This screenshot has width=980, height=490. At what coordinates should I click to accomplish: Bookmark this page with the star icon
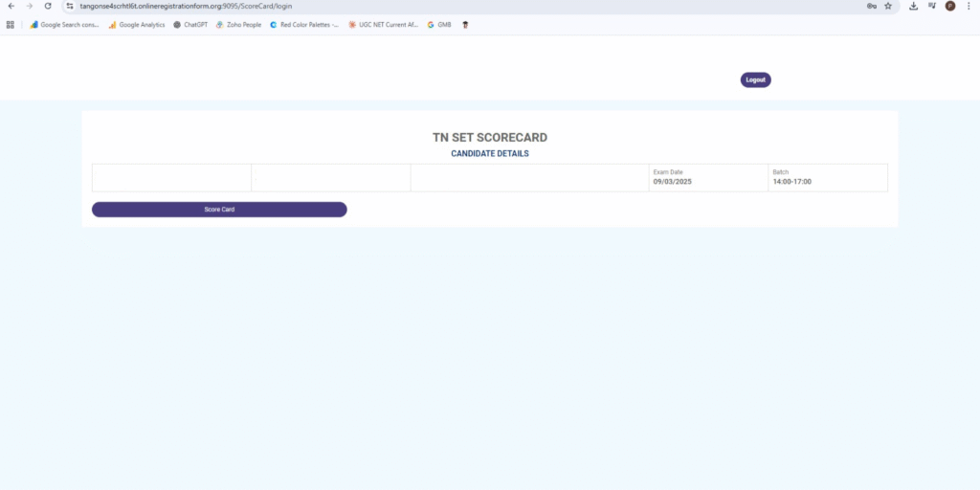coord(888,6)
